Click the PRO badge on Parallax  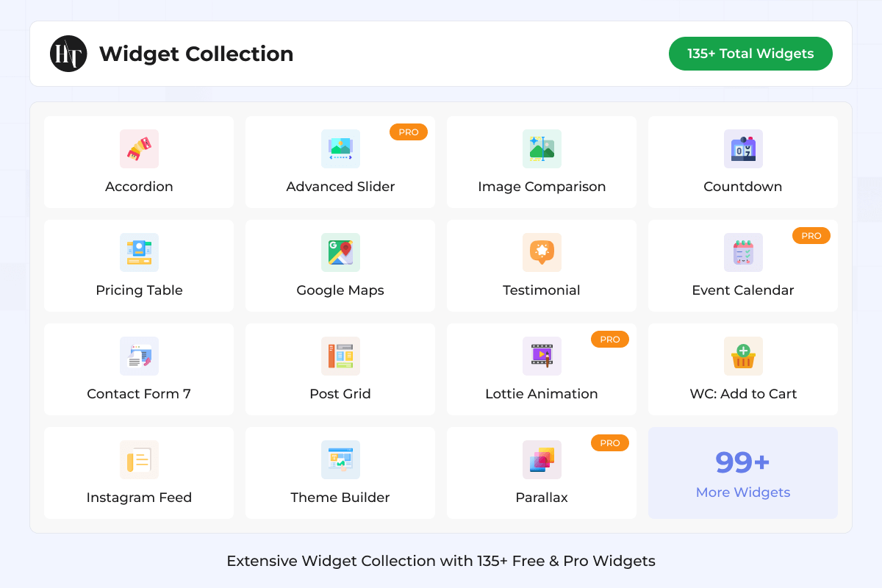point(610,443)
